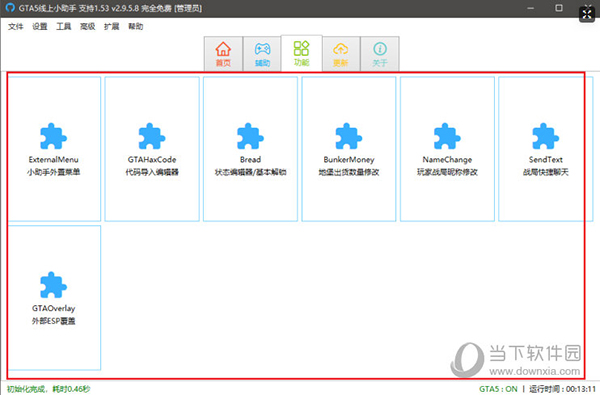
Task: Open the 扩展 menu
Action: click(111, 26)
